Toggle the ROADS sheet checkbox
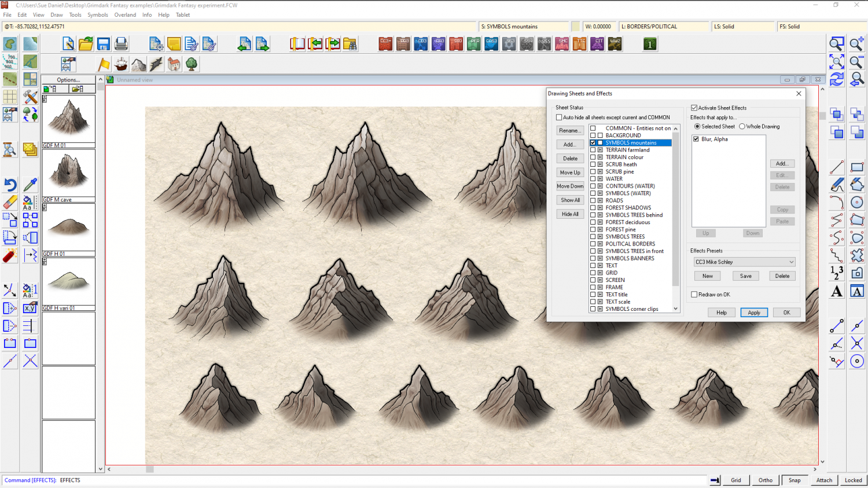868x488 pixels. click(593, 200)
